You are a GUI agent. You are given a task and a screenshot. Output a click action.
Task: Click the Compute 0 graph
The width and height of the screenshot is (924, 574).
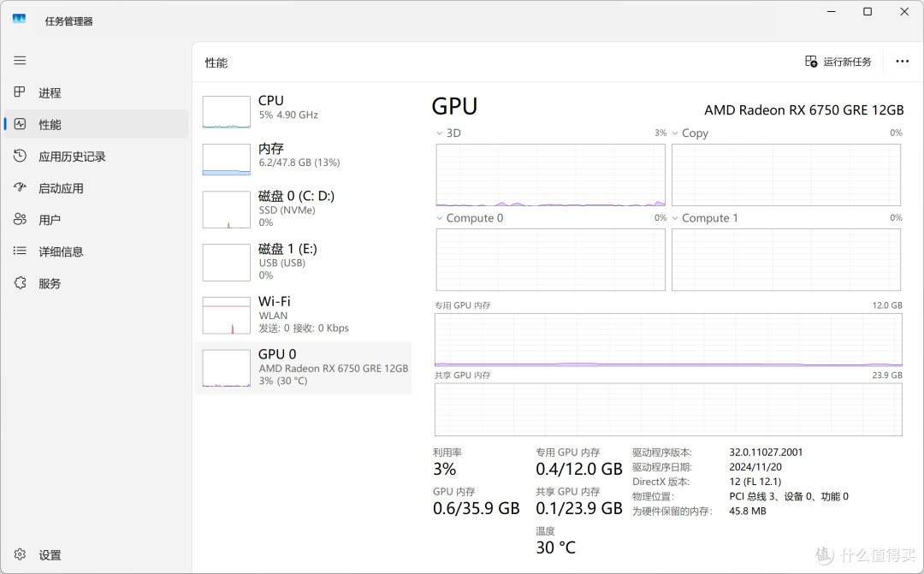(x=550, y=260)
